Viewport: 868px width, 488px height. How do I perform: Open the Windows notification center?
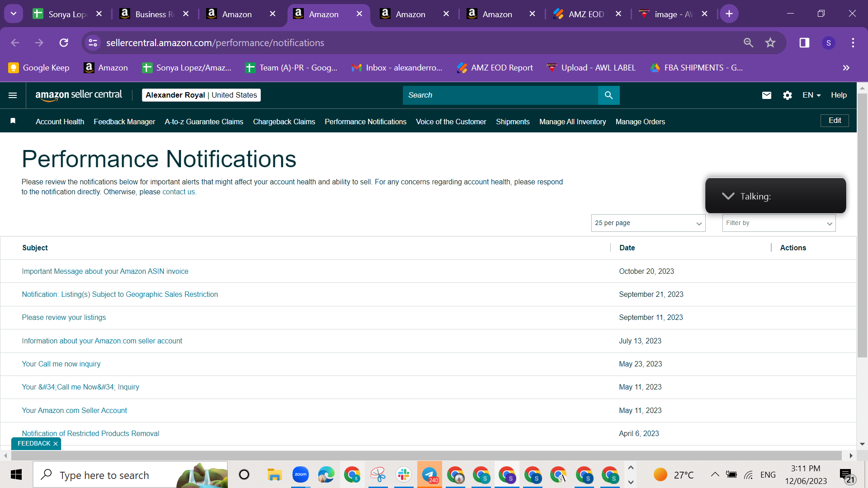(x=847, y=475)
